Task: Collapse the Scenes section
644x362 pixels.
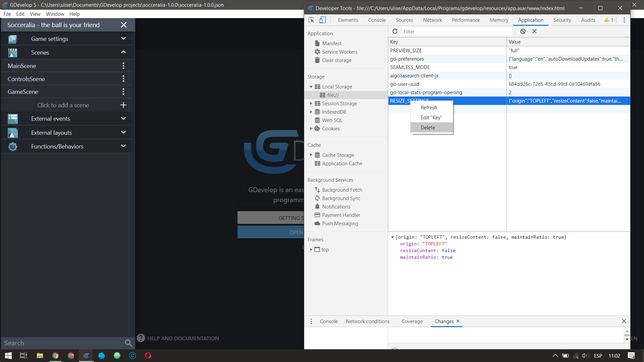Action: [123, 52]
